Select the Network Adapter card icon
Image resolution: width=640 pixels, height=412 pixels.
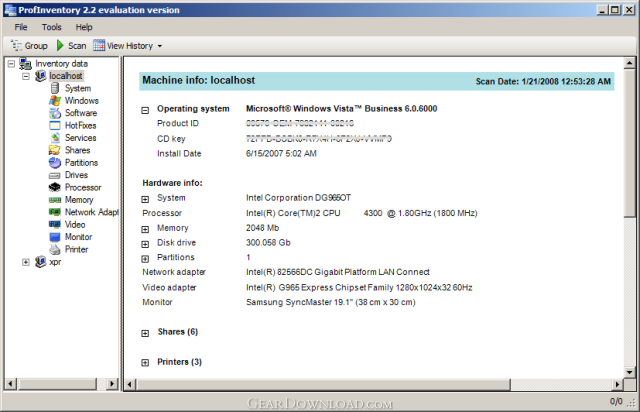point(55,212)
